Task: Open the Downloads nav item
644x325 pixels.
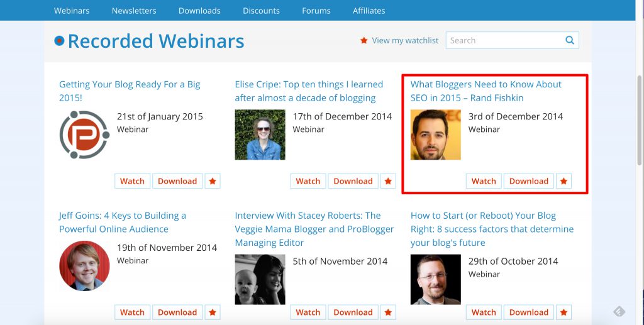Action: tap(199, 11)
